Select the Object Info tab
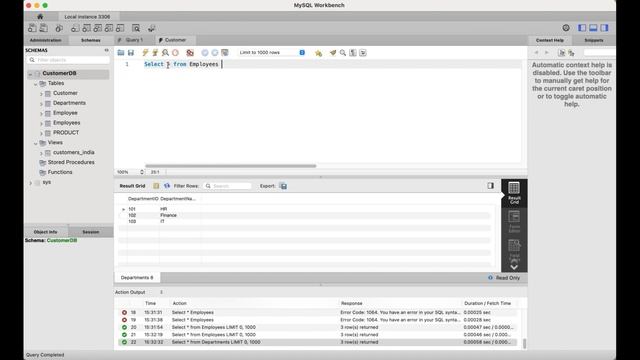640x360 pixels. (45, 232)
